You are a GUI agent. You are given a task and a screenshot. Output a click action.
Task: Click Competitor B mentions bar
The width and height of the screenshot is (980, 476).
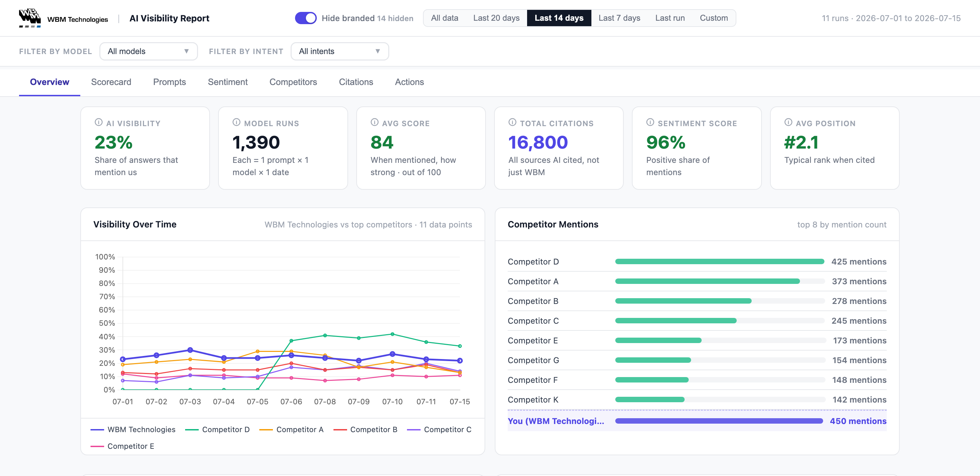pyautogui.click(x=683, y=301)
